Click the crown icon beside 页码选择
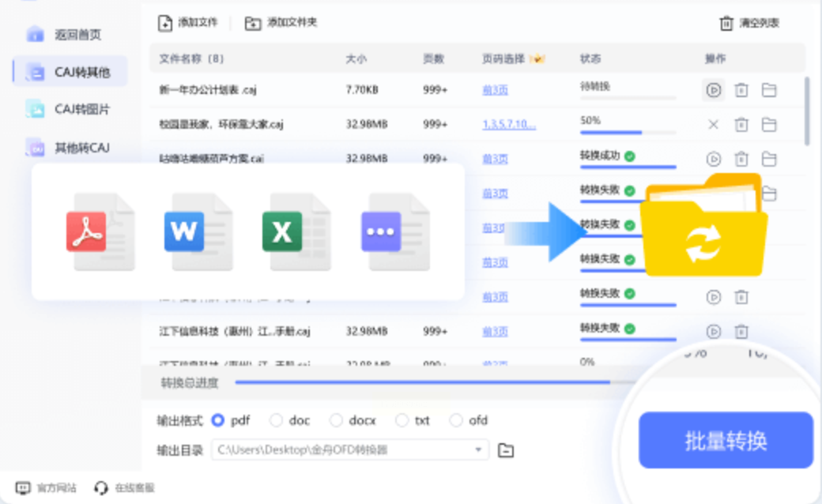The height and width of the screenshot is (504, 822). [538, 58]
